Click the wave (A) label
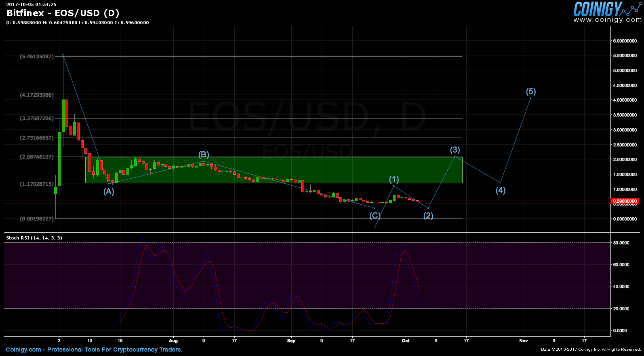This screenshot has width=644, height=356. pyautogui.click(x=109, y=191)
